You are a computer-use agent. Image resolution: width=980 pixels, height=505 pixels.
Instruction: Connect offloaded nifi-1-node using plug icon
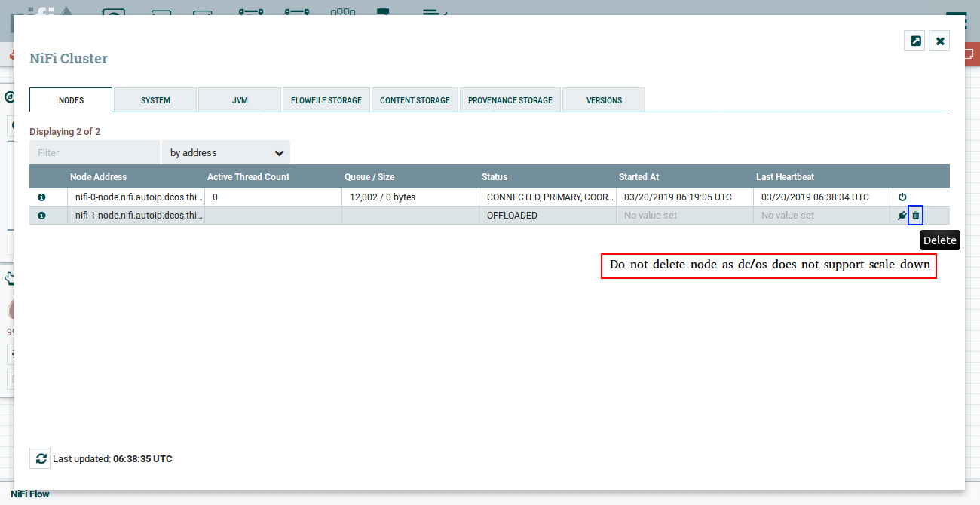[x=902, y=216]
